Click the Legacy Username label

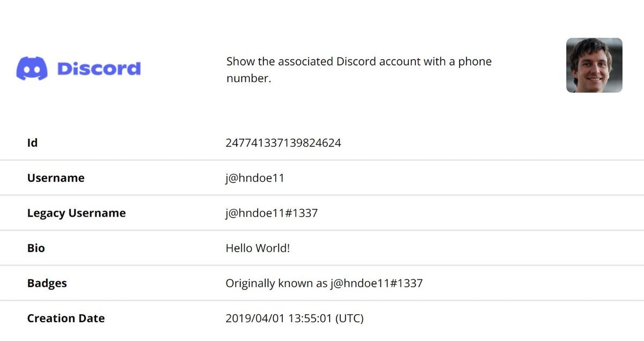pyautogui.click(x=76, y=213)
